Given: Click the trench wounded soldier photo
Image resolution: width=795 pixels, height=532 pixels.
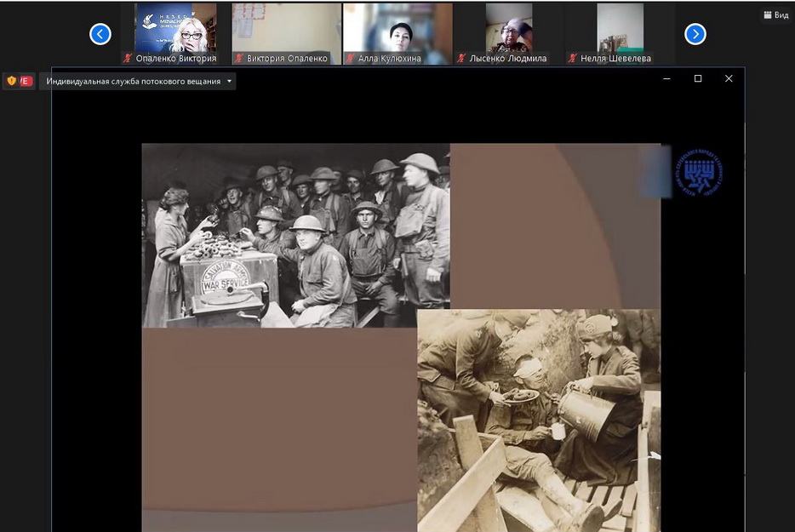Looking at the screenshot, I should click(539, 420).
